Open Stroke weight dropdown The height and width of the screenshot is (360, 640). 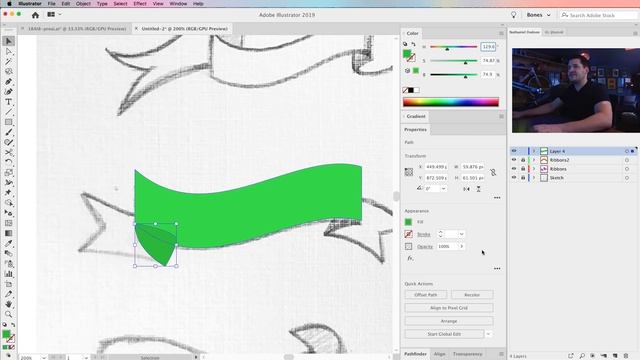462,234
